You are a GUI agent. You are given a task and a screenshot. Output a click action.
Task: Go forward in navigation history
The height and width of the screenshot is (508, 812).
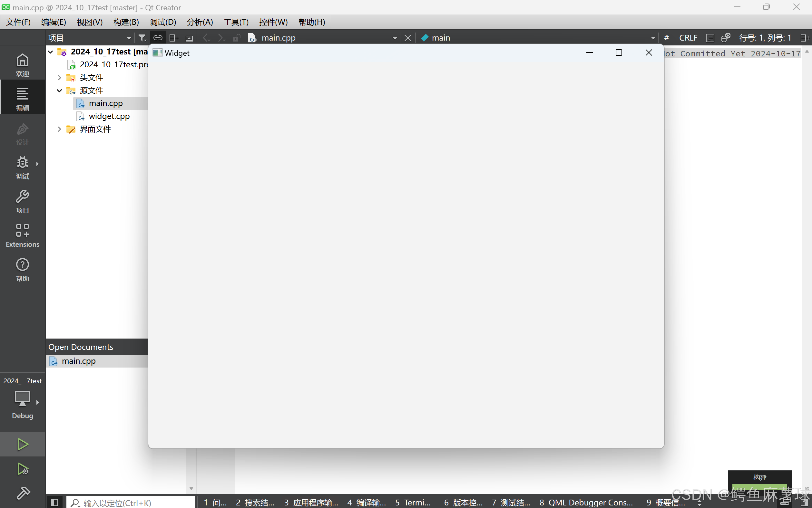(221, 38)
